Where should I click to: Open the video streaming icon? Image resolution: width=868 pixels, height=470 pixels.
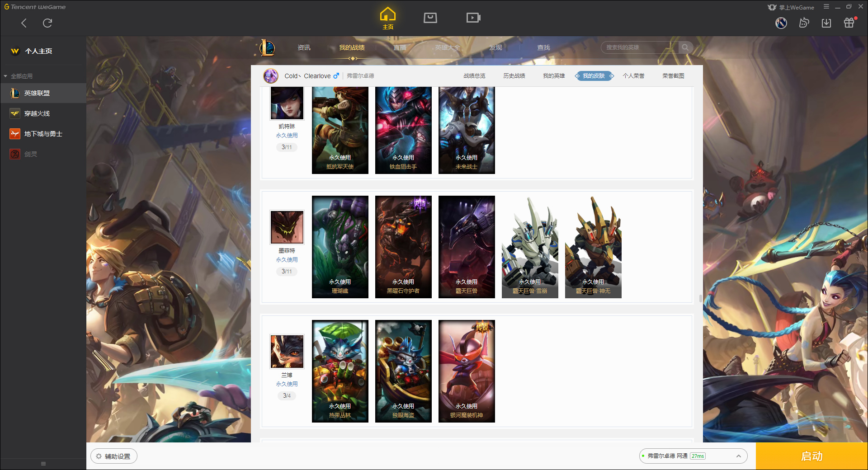point(473,18)
